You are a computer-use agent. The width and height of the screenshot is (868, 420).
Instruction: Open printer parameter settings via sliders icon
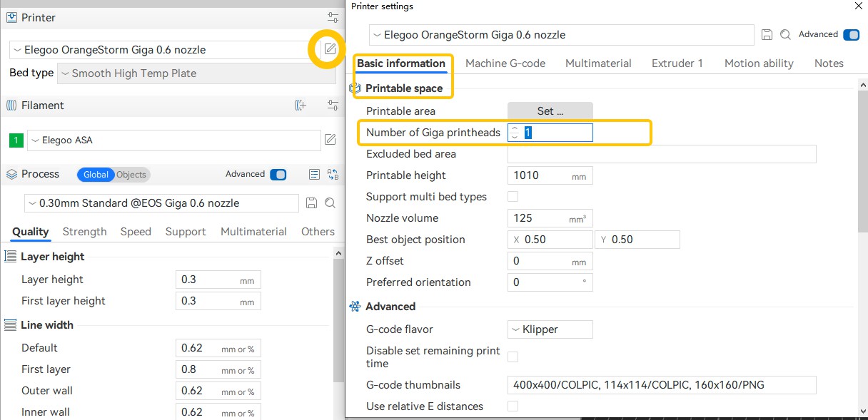[332, 17]
